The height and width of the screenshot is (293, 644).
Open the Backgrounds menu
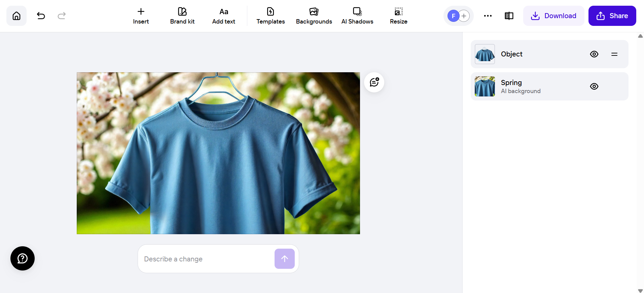coord(314,16)
